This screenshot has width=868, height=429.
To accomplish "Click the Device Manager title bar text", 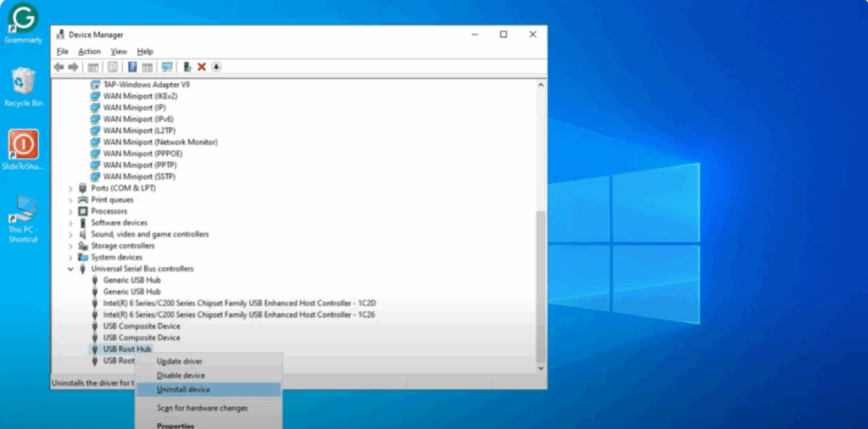I will coord(96,34).
